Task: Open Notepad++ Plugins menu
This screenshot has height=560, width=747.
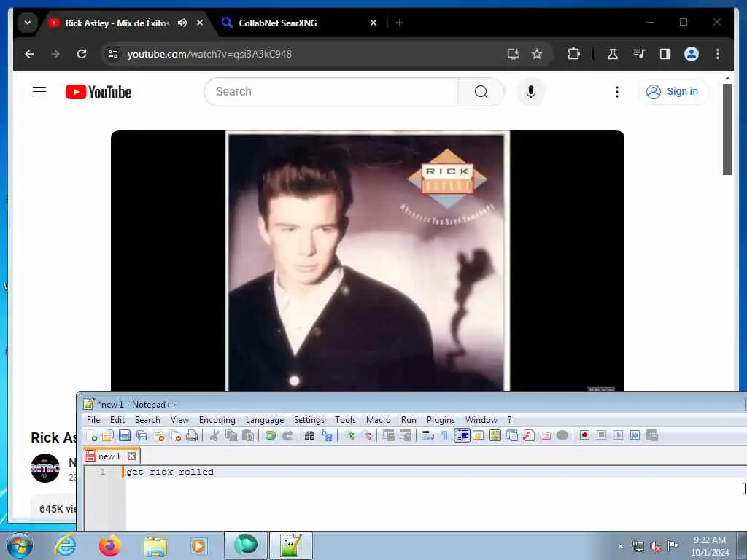Action: click(x=441, y=420)
